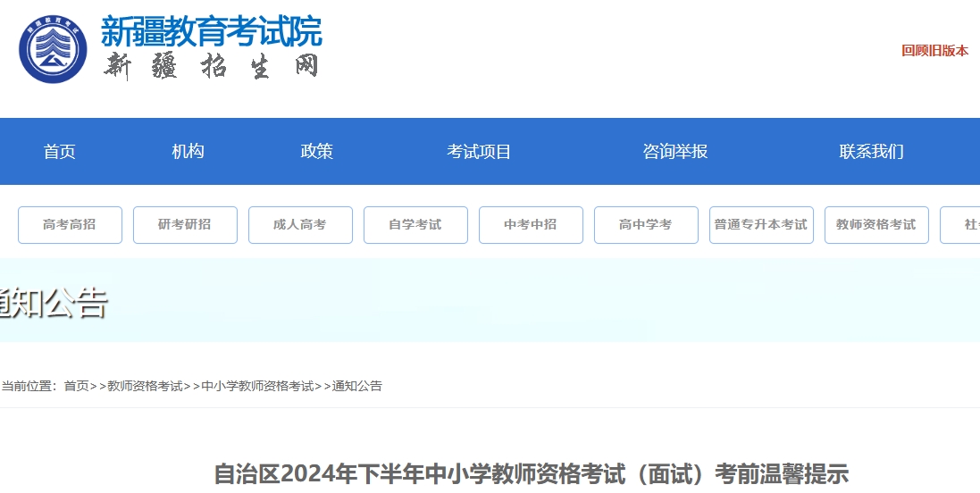980x493 pixels.
Task: Click the Xinjiang Education Examination Institute logo
Action: click(54, 50)
